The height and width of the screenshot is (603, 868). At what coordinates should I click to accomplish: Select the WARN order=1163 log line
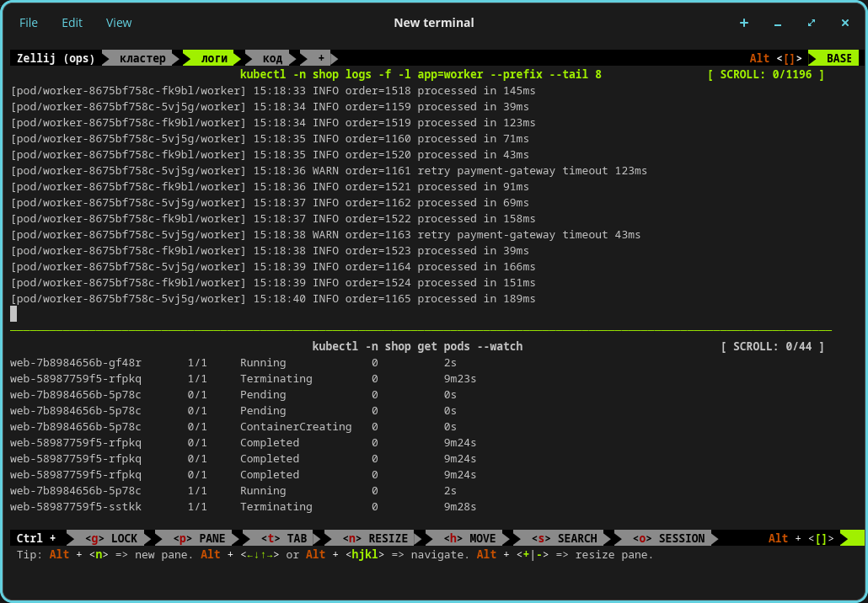point(325,235)
